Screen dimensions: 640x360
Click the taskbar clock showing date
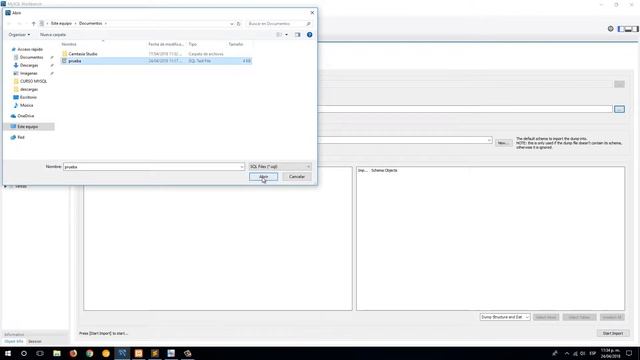pyautogui.click(x=610, y=353)
